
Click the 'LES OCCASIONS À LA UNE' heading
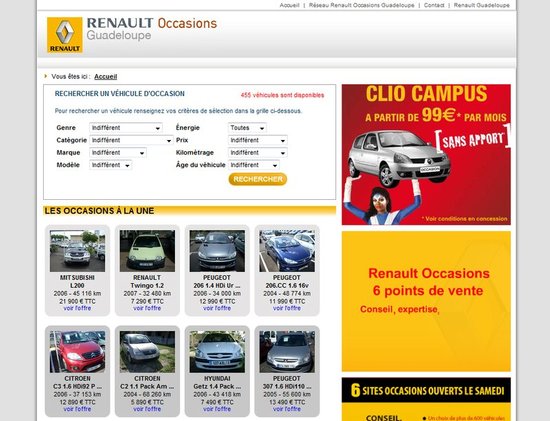coord(99,211)
